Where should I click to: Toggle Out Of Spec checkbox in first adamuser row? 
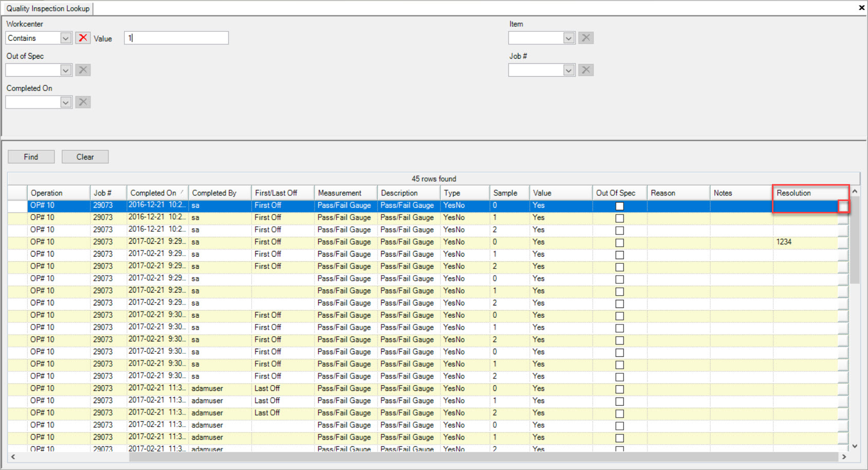[x=620, y=389]
